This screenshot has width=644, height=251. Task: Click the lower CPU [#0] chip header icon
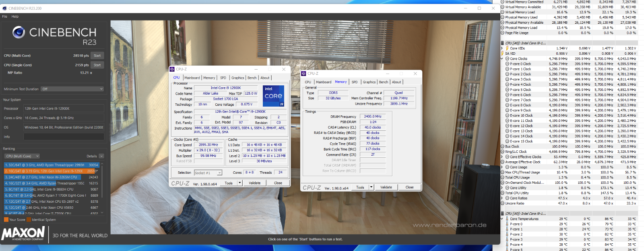click(502, 214)
